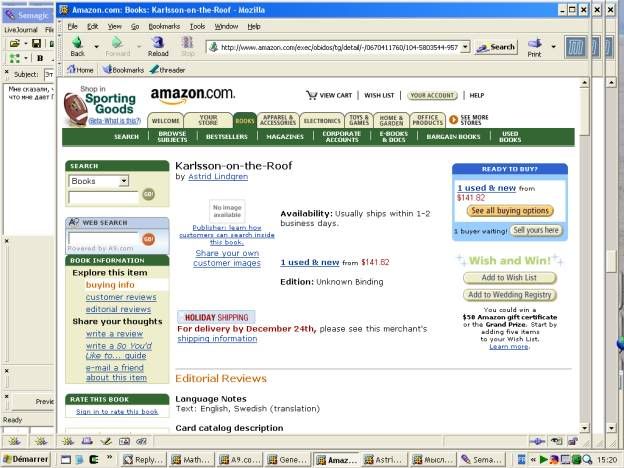Expand the Books search category dropdown
The height and width of the screenshot is (468, 624).
124,181
